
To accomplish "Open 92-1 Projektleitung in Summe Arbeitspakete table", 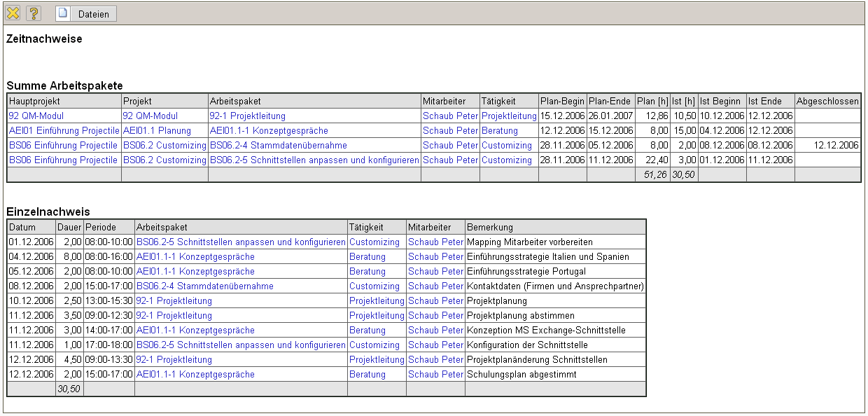I will (247, 116).
